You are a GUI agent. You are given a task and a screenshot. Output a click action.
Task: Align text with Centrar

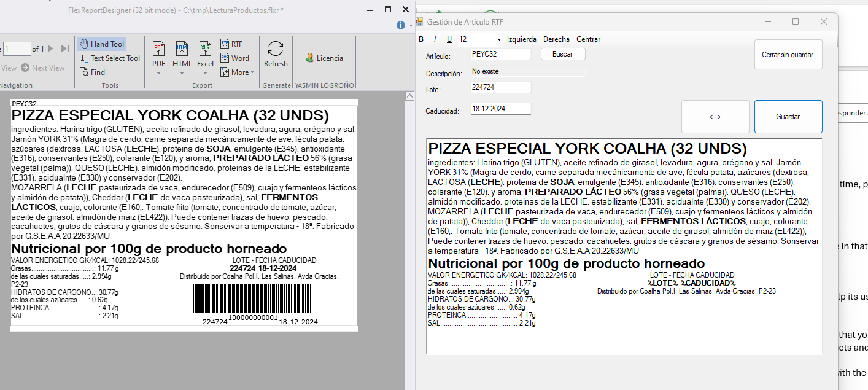click(x=589, y=39)
